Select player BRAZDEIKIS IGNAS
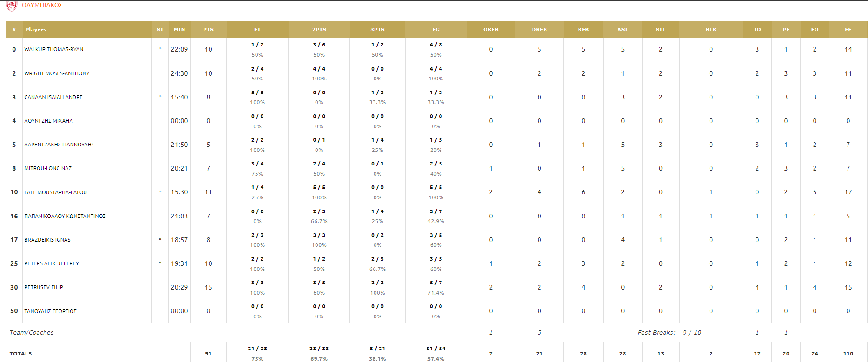The image size is (868, 362). click(x=47, y=240)
